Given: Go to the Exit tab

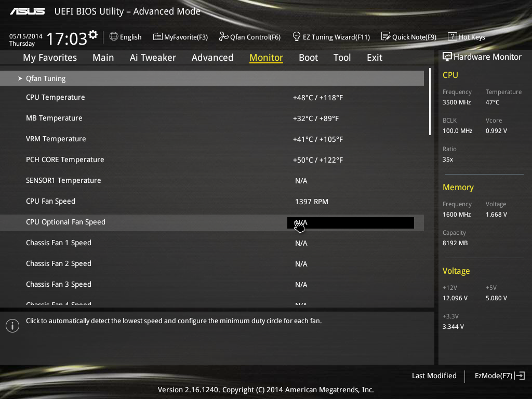Looking at the screenshot, I should (x=375, y=58).
